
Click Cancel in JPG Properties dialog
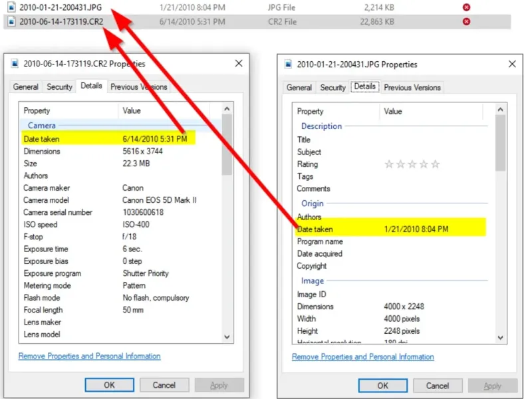tap(438, 386)
